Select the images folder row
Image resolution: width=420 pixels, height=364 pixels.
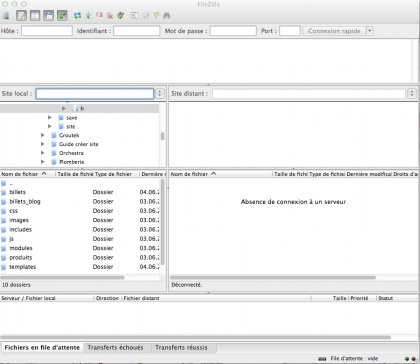[x=80, y=220]
